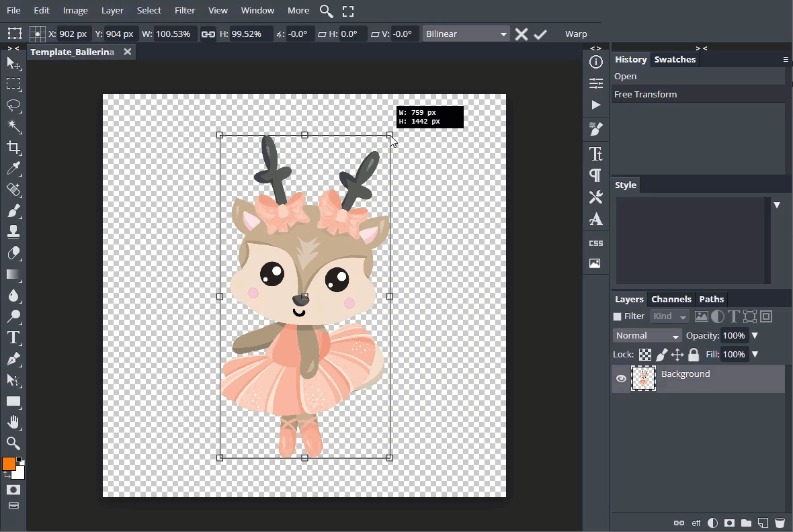The width and height of the screenshot is (793, 532).
Task: Switch to the Channels tab
Action: coord(671,300)
